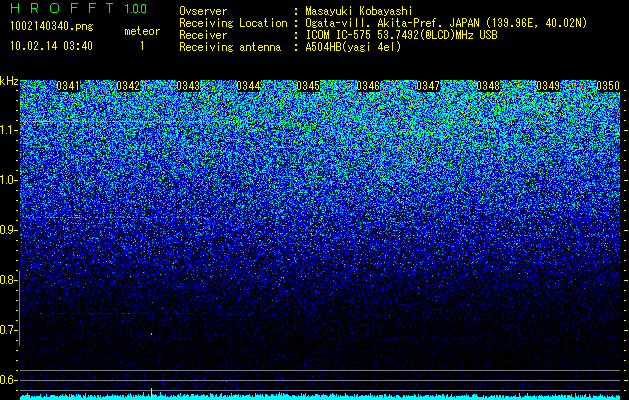Click the yellow meteor spike in bottom power graph
This screenshot has width=629, height=400.
pyautogui.click(x=151, y=394)
